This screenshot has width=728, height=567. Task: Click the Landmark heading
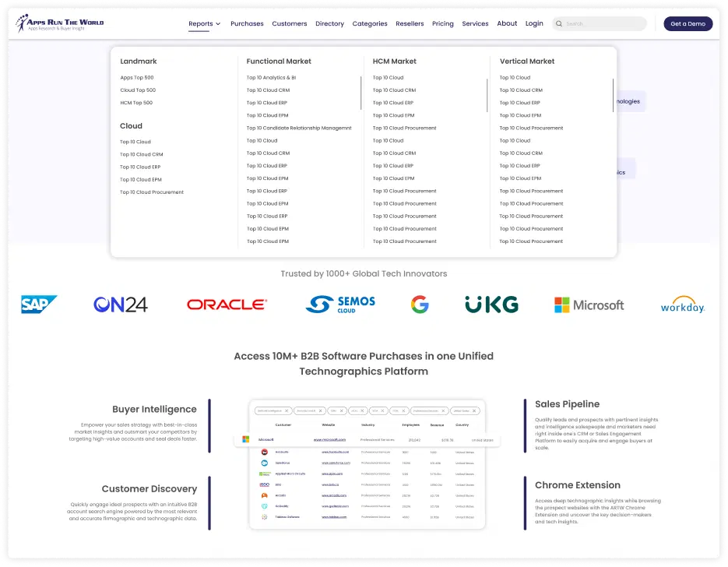tap(139, 62)
